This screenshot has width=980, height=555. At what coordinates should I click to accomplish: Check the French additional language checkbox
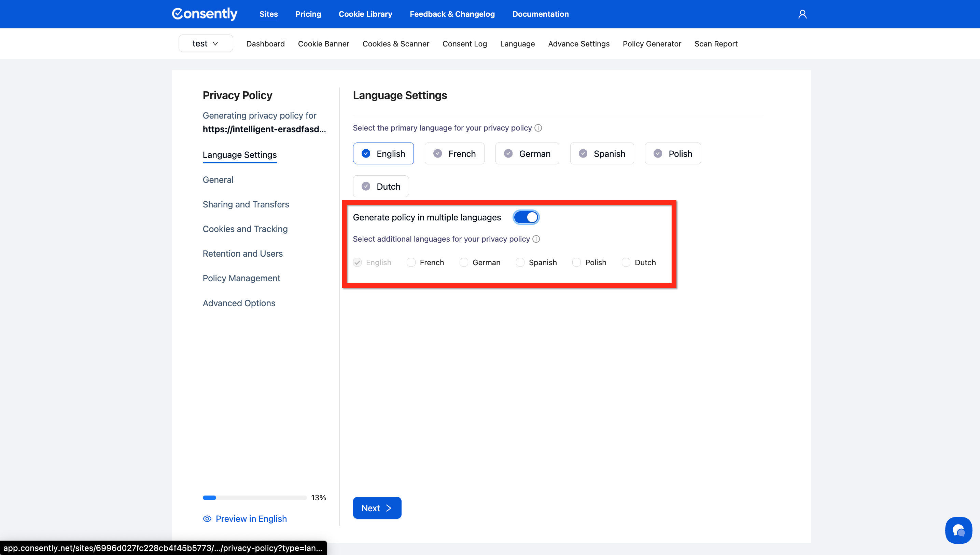(x=410, y=262)
